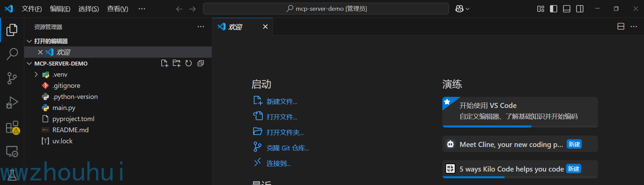Open the Copilot dropdown arrow
This screenshot has height=185, width=644.
click(x=468, y=9)
